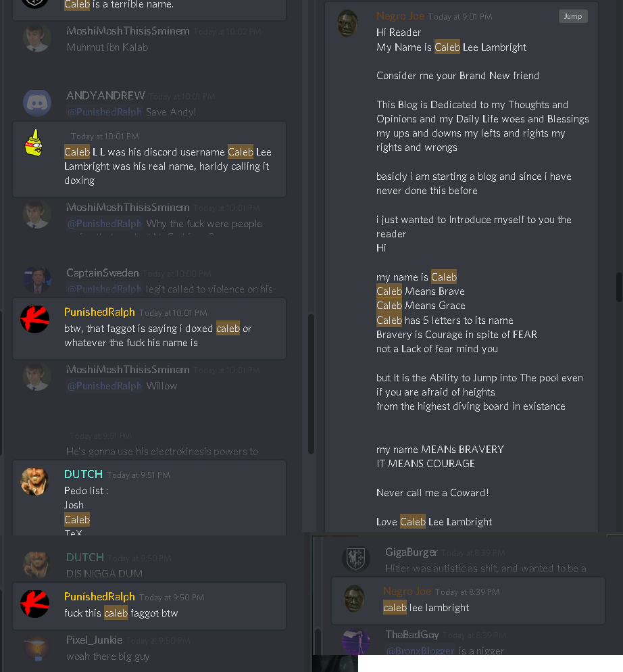Image resolution: width=623 pixels, height=672 pixels.
Task: Click the @PunishedRalph mention before Willow
Action: 105,386
